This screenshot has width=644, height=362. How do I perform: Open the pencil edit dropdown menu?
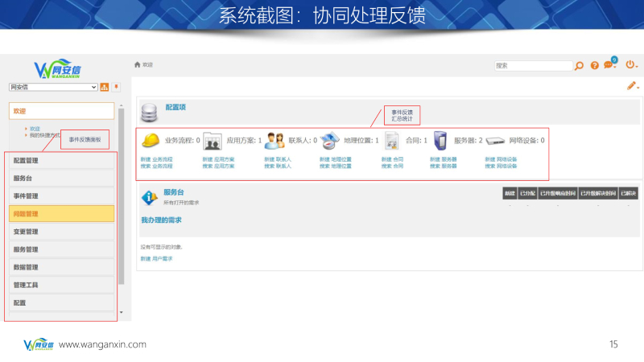[x=633, y=86]
